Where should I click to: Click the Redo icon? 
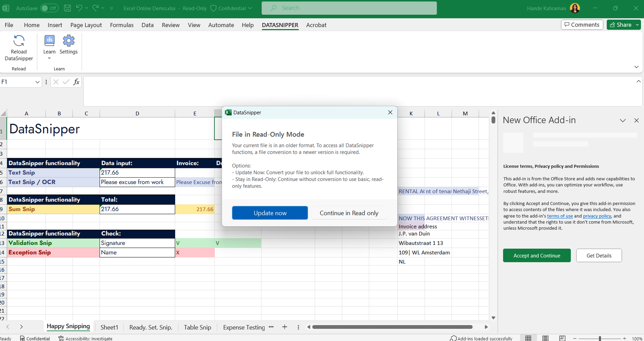point(95,8)
